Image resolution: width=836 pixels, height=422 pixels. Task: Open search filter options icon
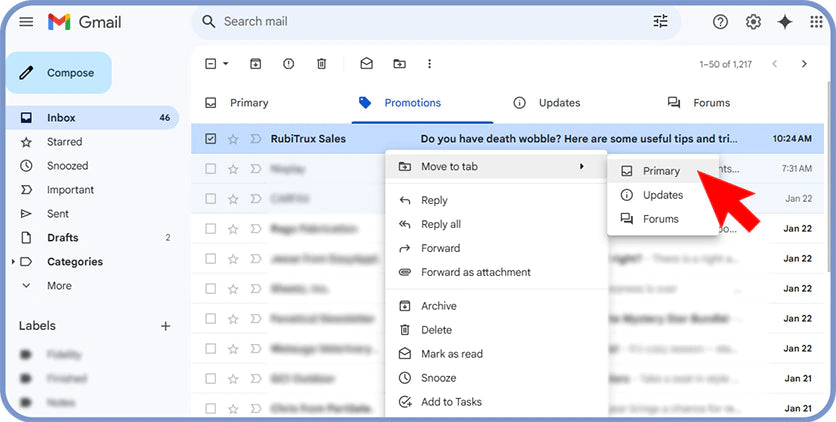click(x=660, y=21)
